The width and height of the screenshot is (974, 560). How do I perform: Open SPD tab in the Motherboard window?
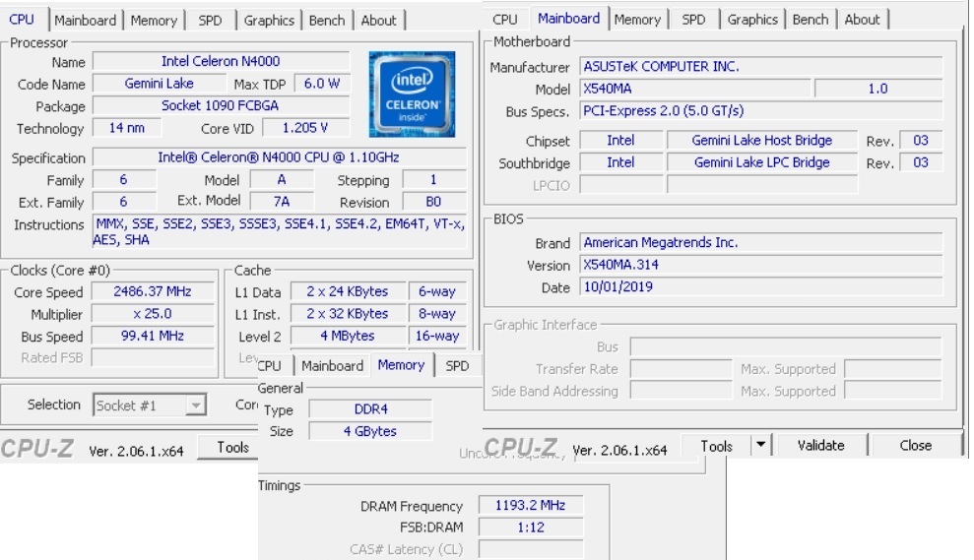tap(693, 20)
